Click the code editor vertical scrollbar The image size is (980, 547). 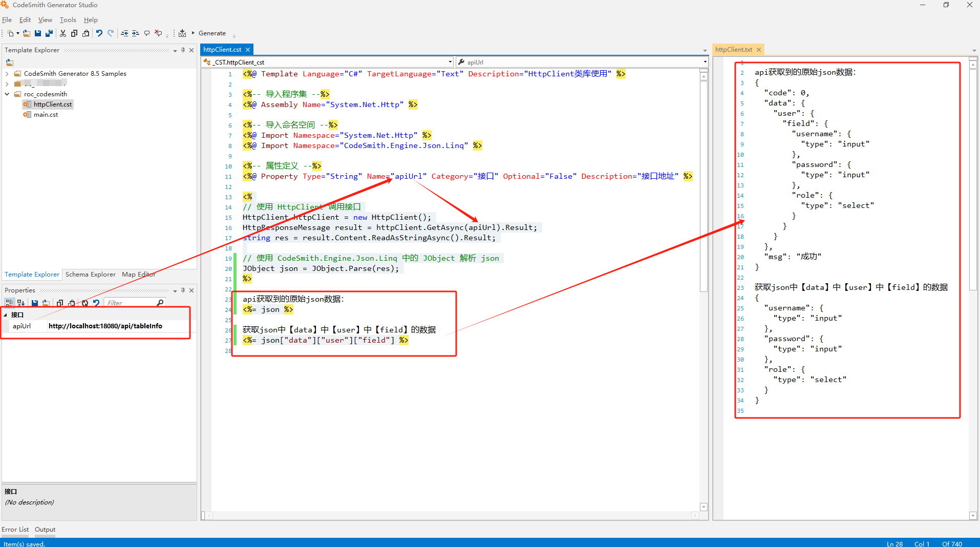(x=704, y=291)
